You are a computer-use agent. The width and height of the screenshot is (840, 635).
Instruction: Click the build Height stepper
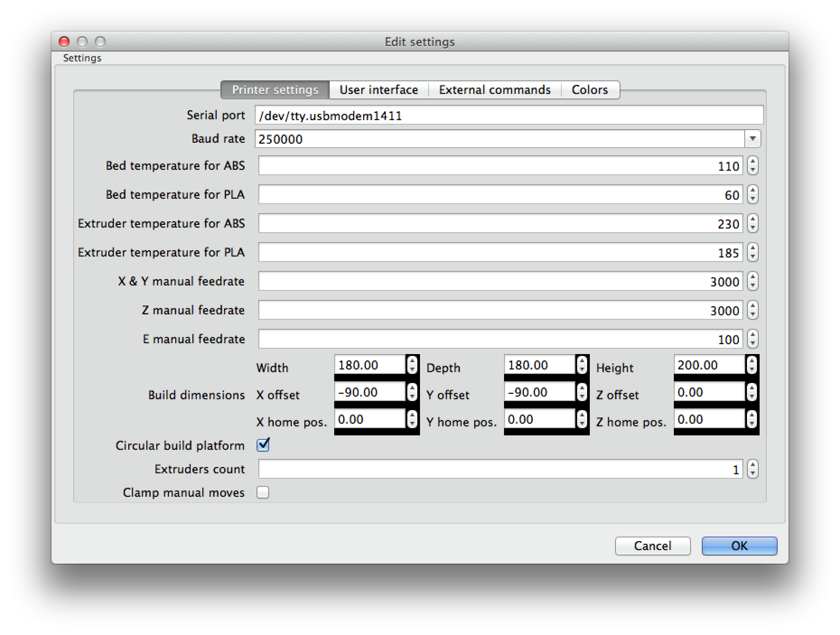751,365
